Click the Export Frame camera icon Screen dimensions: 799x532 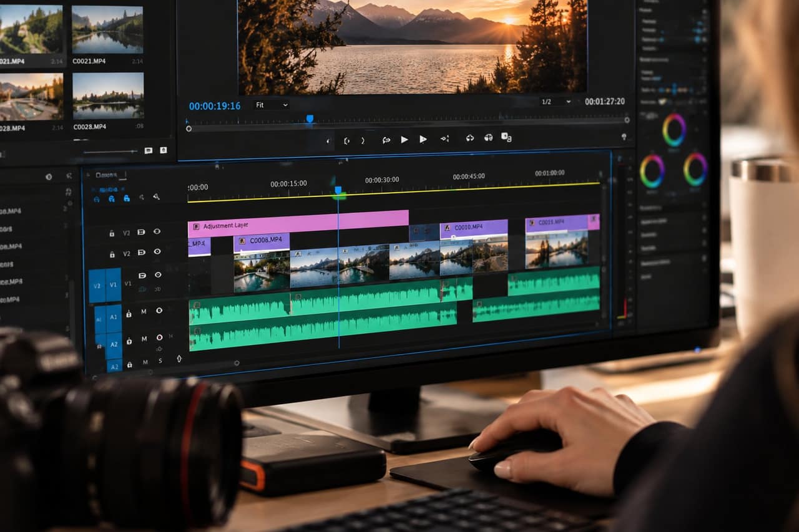[506, 137]
